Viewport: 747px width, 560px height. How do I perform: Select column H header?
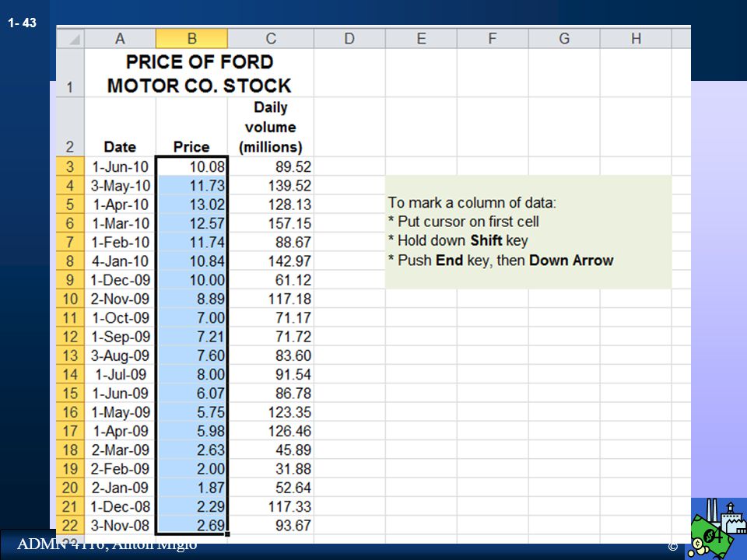pyautogui.click(x=636, y=38)
